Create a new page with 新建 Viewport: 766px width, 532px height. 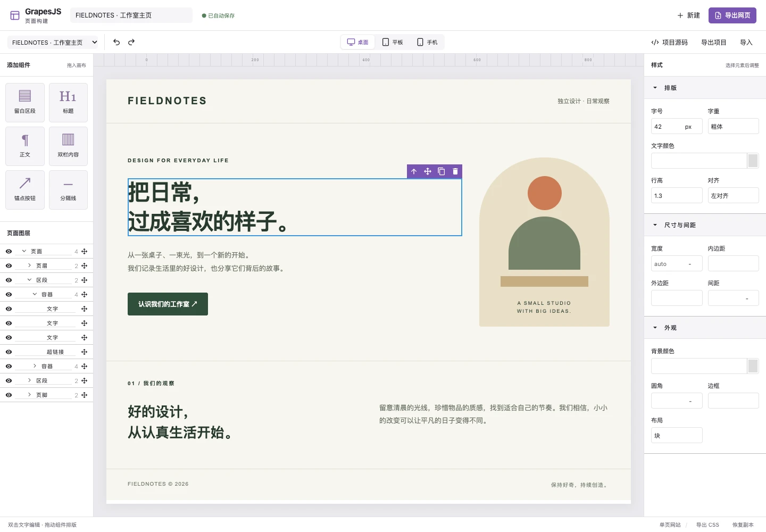tap(688, 15)
